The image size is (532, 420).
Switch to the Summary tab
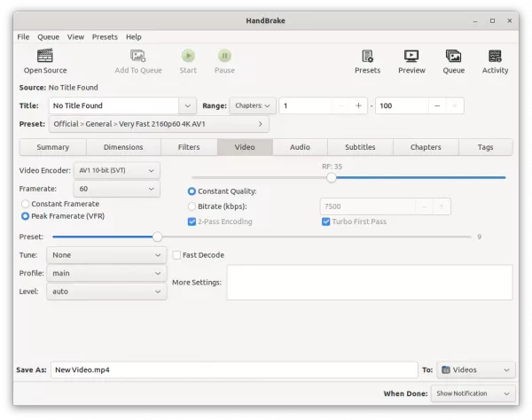click(53, 147)
